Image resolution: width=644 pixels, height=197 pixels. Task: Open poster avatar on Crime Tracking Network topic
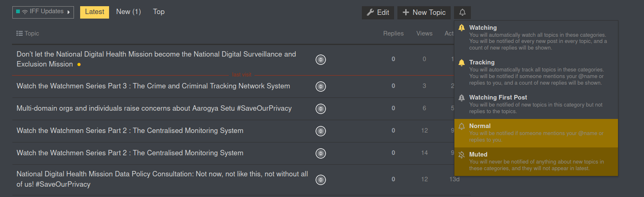[x=321, y=86]
